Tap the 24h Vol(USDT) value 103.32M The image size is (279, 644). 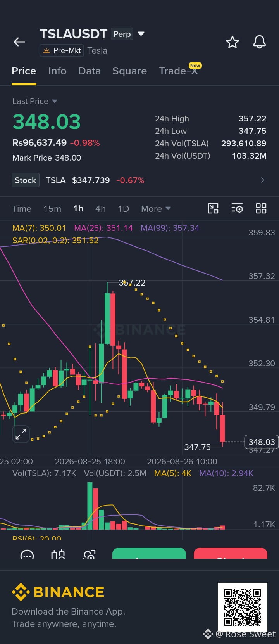pyautogui.click(x=249, y=156)
